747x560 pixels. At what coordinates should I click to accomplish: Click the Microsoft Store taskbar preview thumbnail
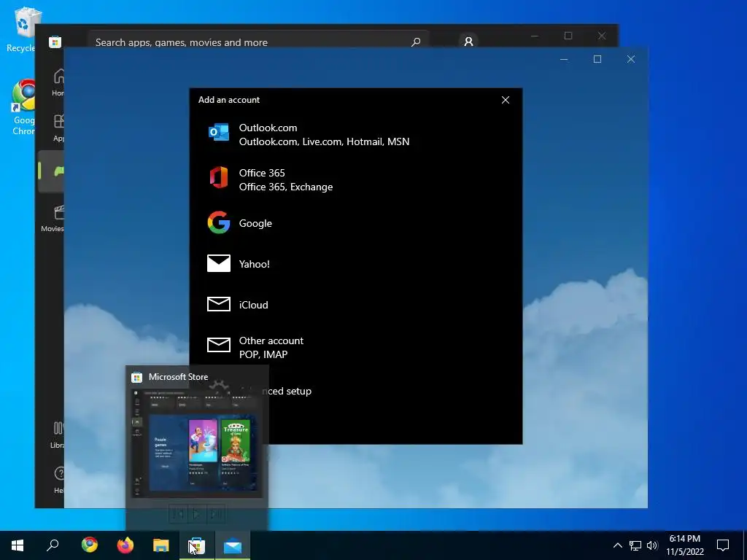click(197, 443)
